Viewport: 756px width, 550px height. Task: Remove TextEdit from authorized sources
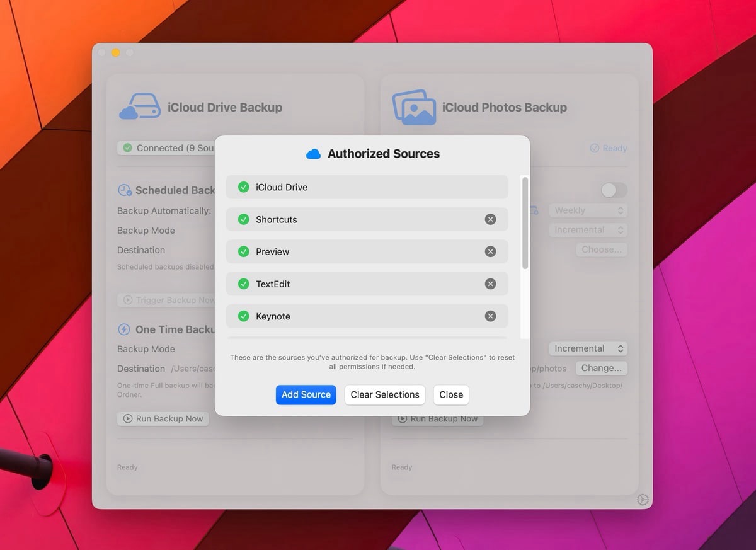[x=490, y=284]
